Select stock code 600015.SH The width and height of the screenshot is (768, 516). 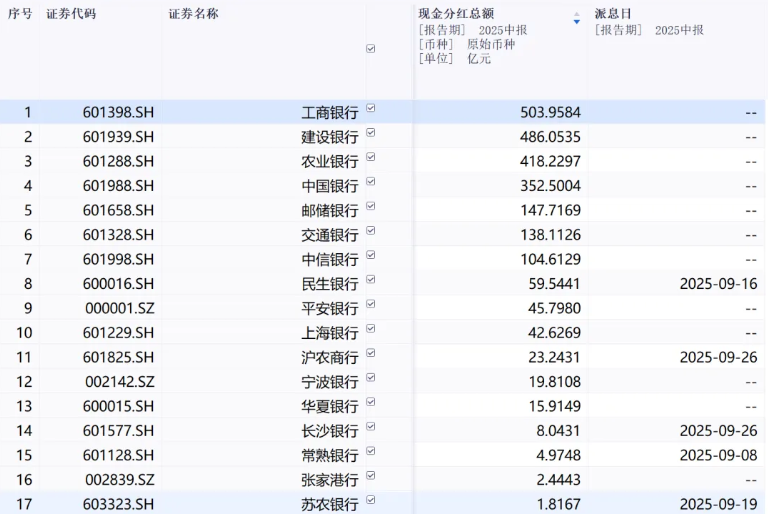118,406
